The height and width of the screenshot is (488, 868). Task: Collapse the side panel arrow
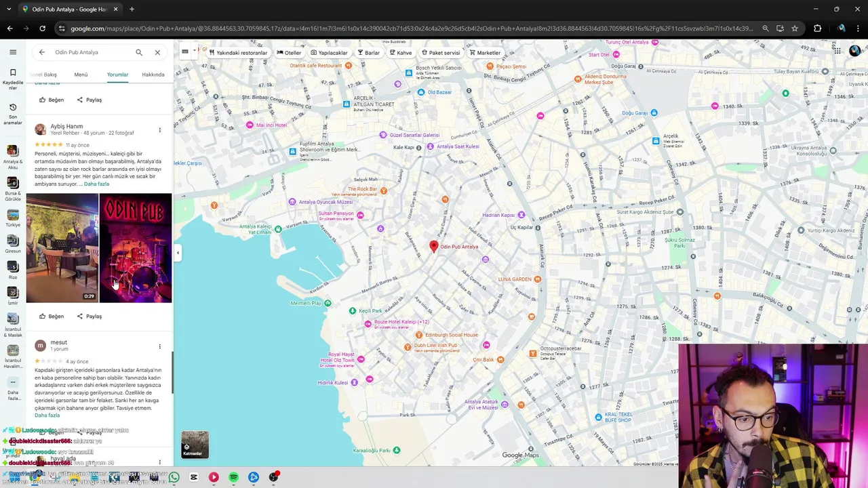pos(178,253)
